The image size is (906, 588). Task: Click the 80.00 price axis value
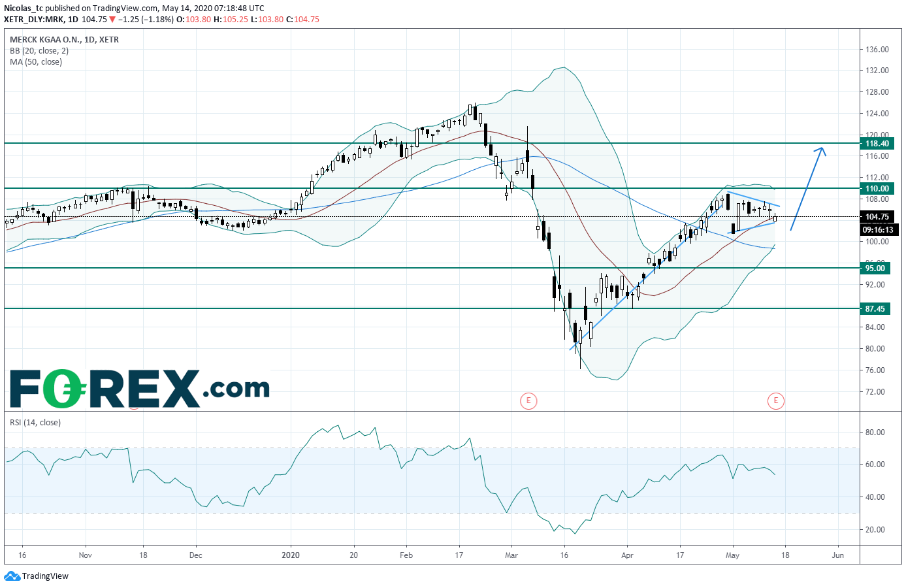click(875, 348)
